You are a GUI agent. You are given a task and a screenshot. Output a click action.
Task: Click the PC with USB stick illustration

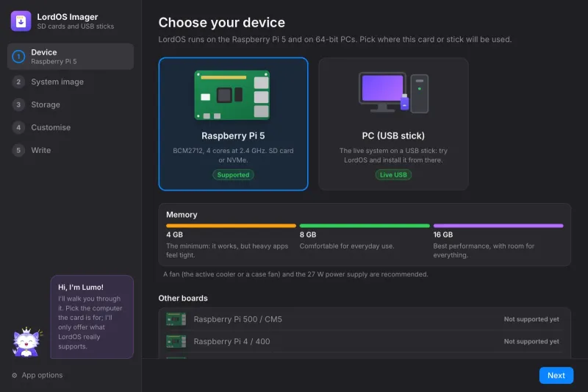point(393,93)
